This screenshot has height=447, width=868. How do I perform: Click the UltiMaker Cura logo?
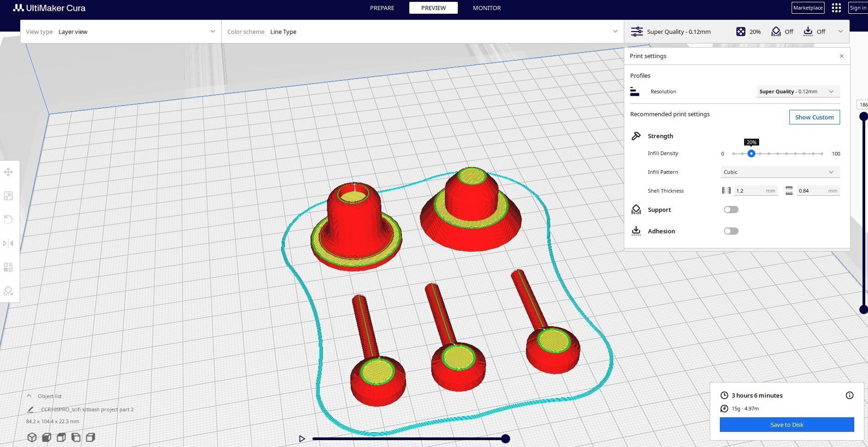click(49, 8)
